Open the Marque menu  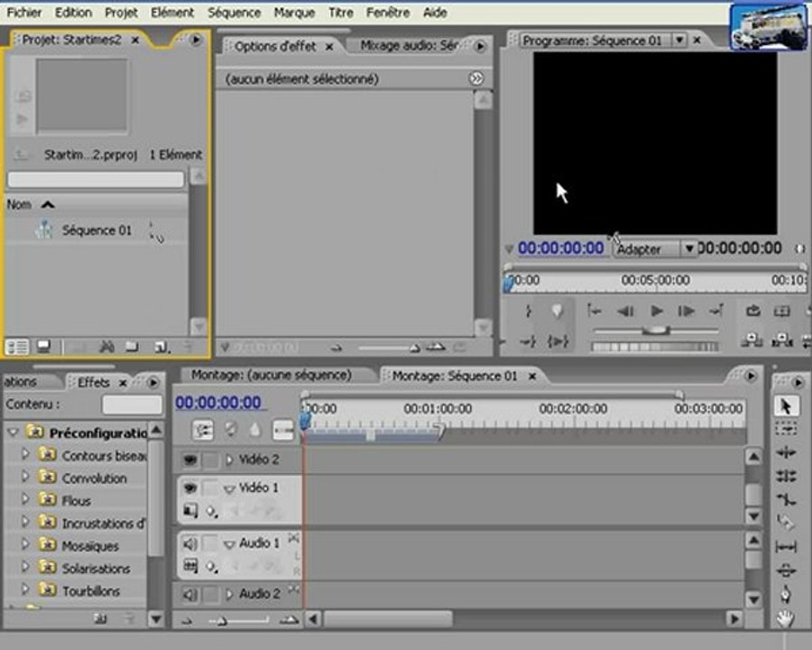[294, 13]
